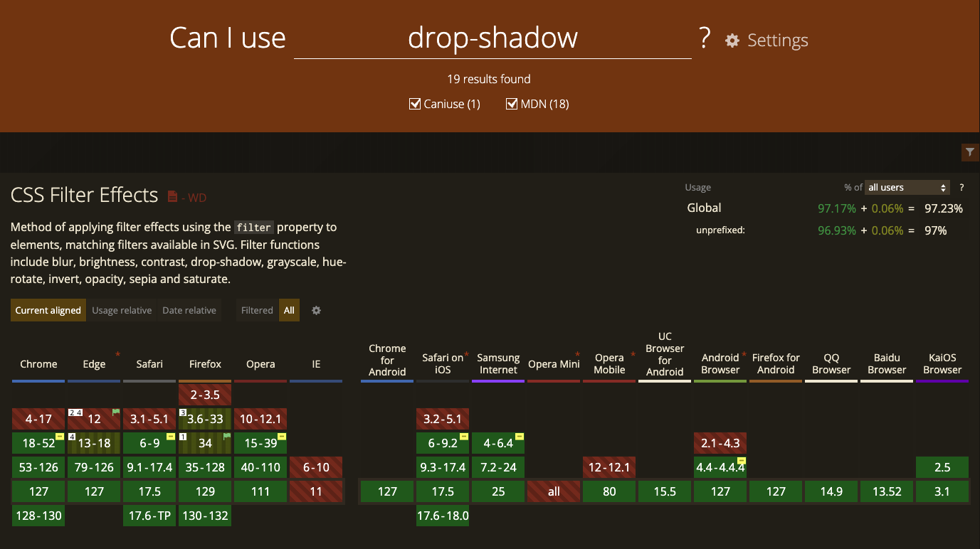Select Safari on iOS 17.6-18.0 cell
The height and width of the screenshot is (549, 980).
point(443,516)
